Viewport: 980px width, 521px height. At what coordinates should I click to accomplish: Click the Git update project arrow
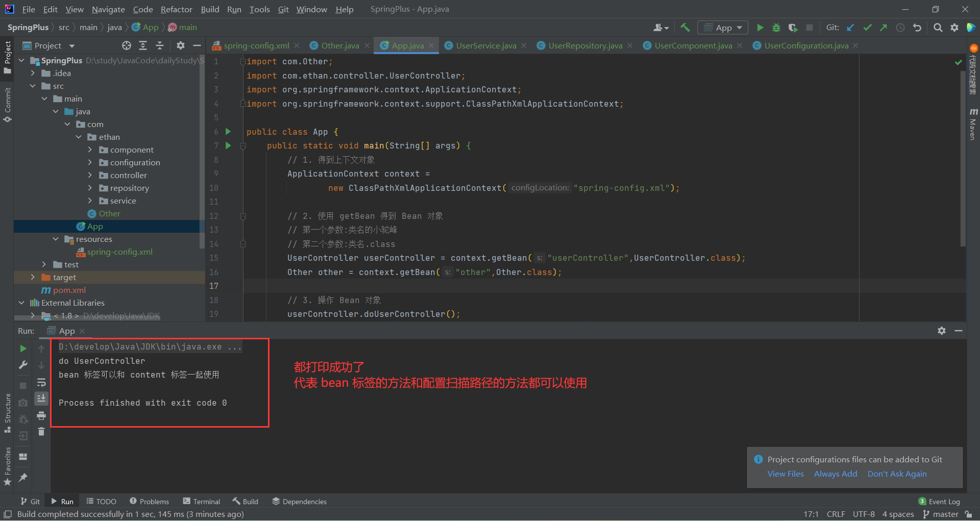850,28
